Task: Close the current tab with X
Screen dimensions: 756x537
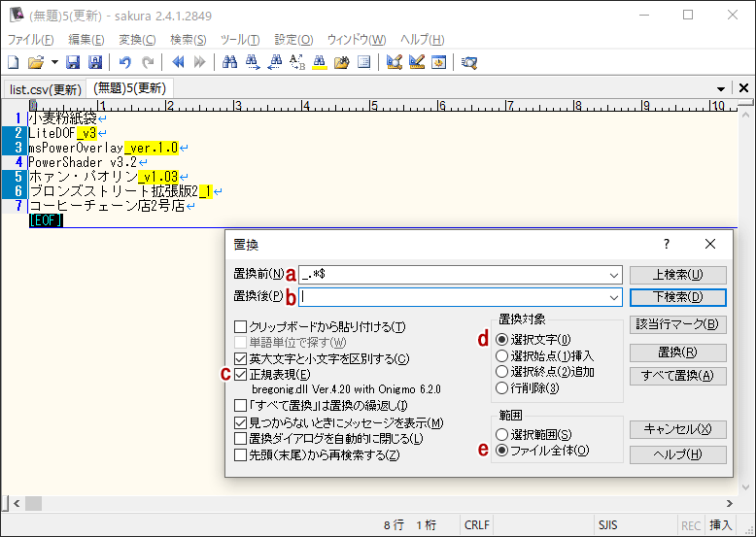Action: 743,87
